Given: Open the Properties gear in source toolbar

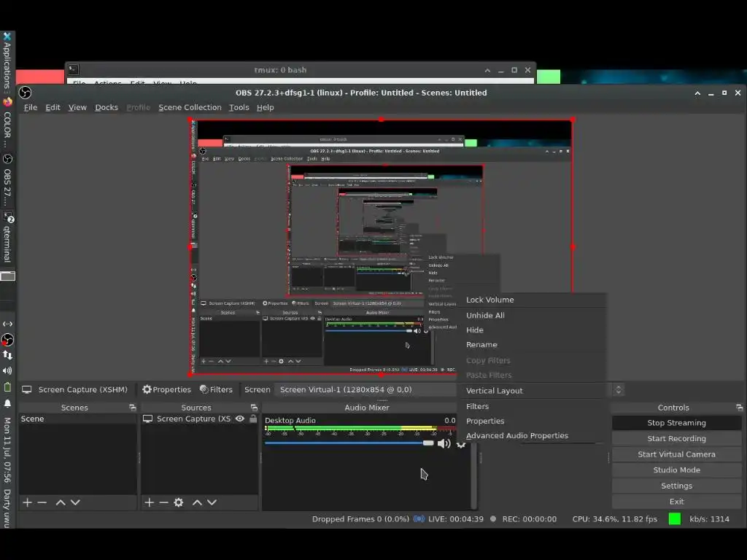Looking at the screenshot, I should pos(167,389).
